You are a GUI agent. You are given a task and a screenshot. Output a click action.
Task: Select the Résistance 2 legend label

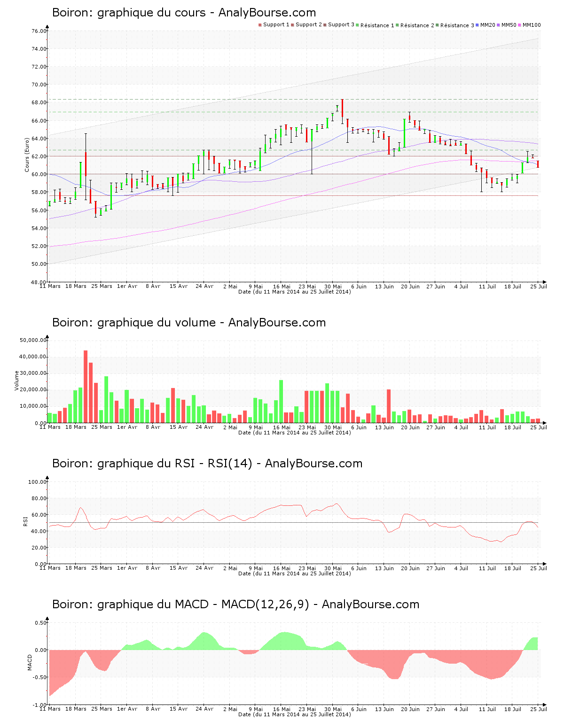coord(417,25)
